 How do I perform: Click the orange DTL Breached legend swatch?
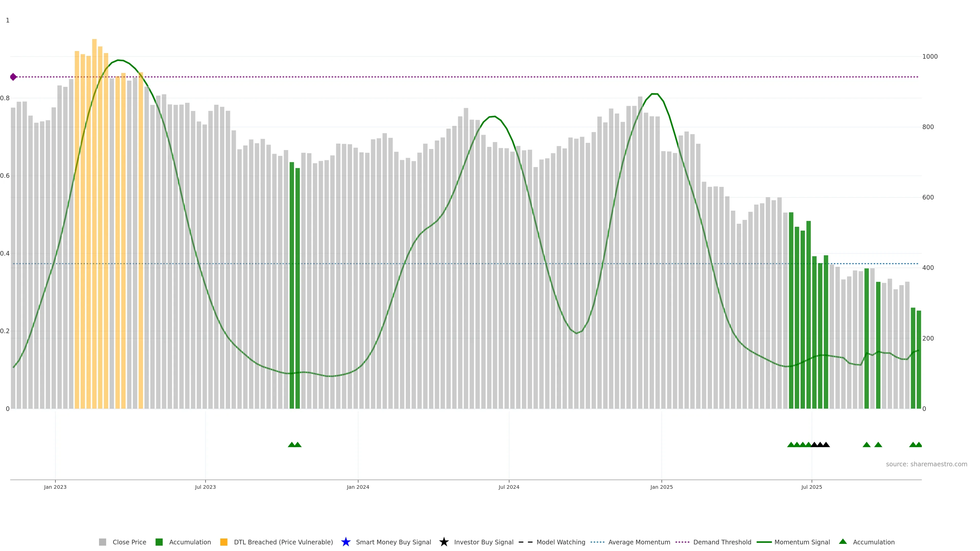pyautogui.click(x=224, y=542)
